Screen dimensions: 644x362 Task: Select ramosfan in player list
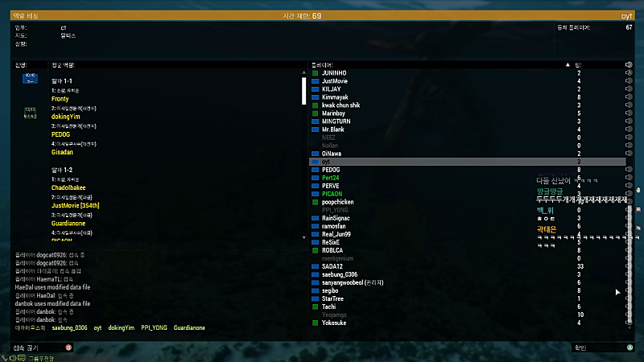coord(333,226)
